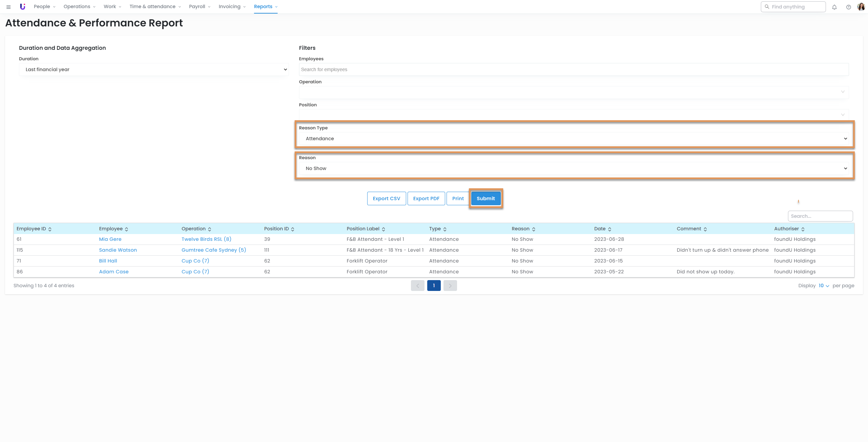Click the foundU logo icon
The width and height of the screenshot is (868, 442).
point(22,6)
